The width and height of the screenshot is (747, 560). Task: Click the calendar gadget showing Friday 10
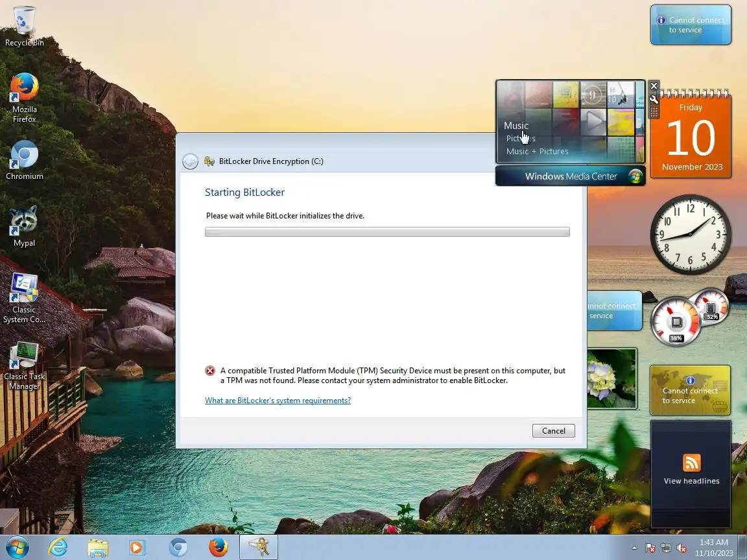[691, 135]
